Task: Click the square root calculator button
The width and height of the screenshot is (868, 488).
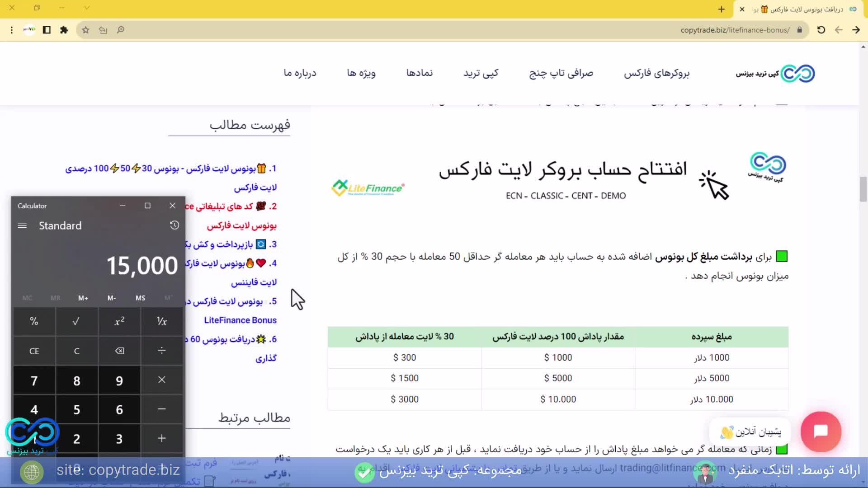Action: pyautogui.click(x=76, y=321)
